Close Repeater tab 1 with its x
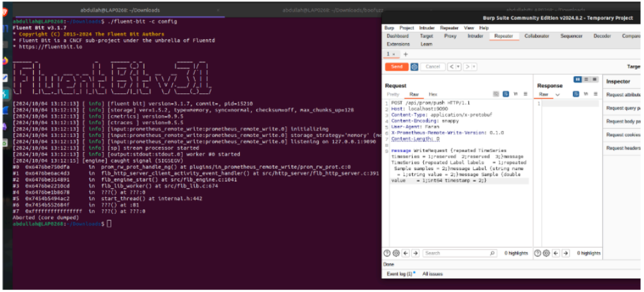 [394, 54]
